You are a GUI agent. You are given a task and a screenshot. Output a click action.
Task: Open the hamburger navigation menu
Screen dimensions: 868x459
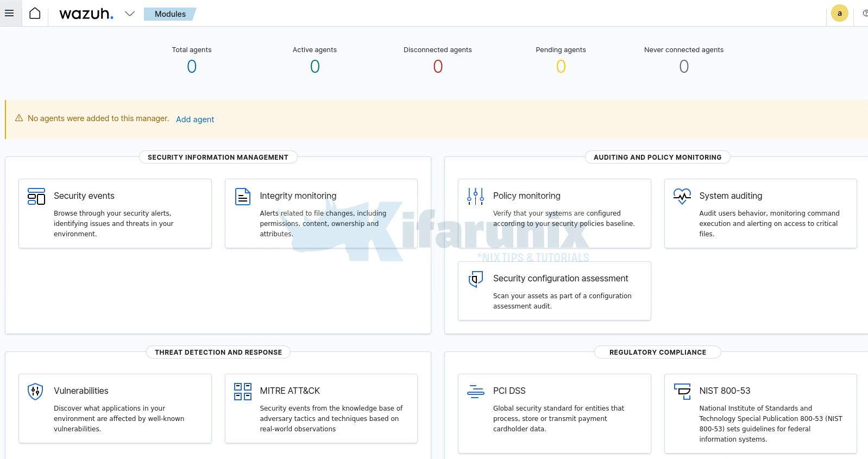point(9,13)
